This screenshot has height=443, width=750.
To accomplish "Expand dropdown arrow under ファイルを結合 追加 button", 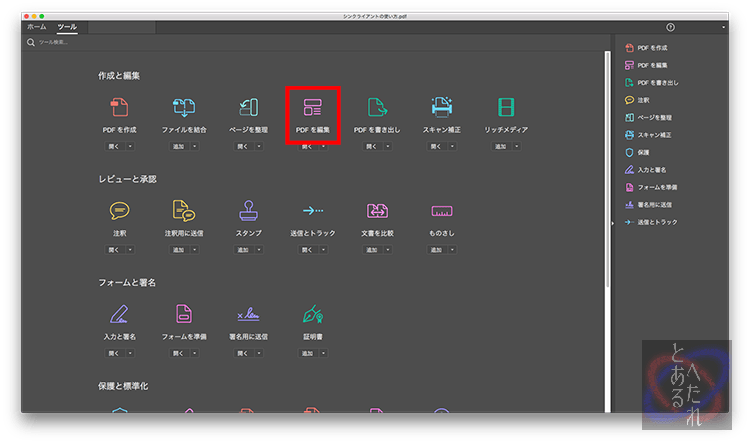I will coord(194,146).
